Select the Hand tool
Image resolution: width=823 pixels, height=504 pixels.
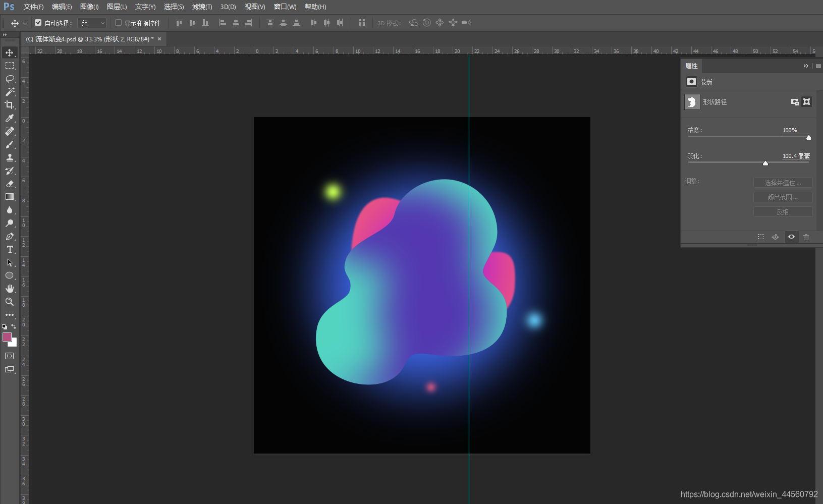pyautogui.click(x=10, y=289)
